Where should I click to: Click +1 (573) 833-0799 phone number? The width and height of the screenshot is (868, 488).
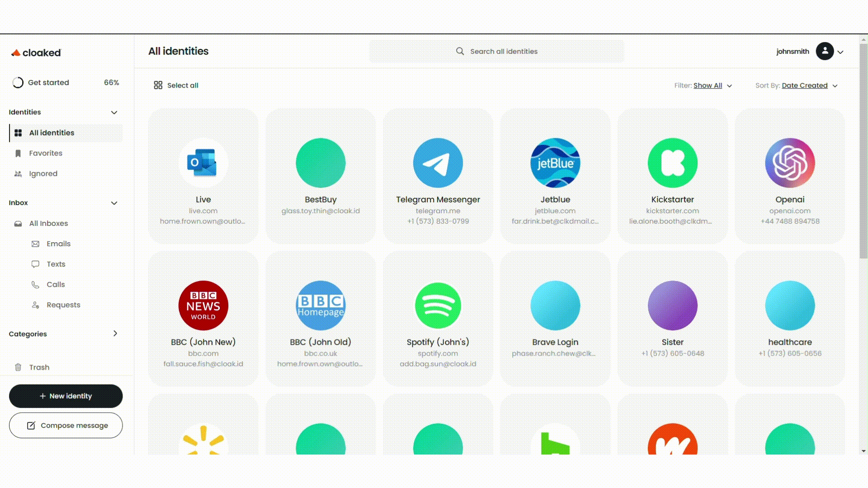[x=438, y=221]
